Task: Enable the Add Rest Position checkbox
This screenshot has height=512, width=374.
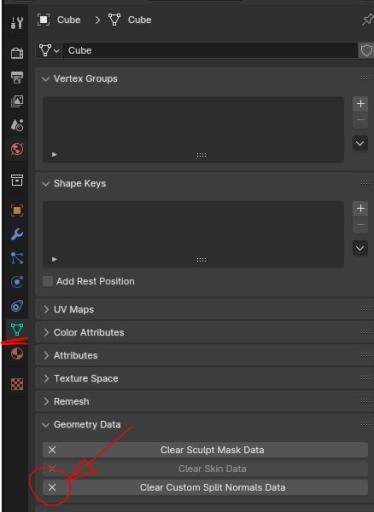Action: (x=48, y=281)
